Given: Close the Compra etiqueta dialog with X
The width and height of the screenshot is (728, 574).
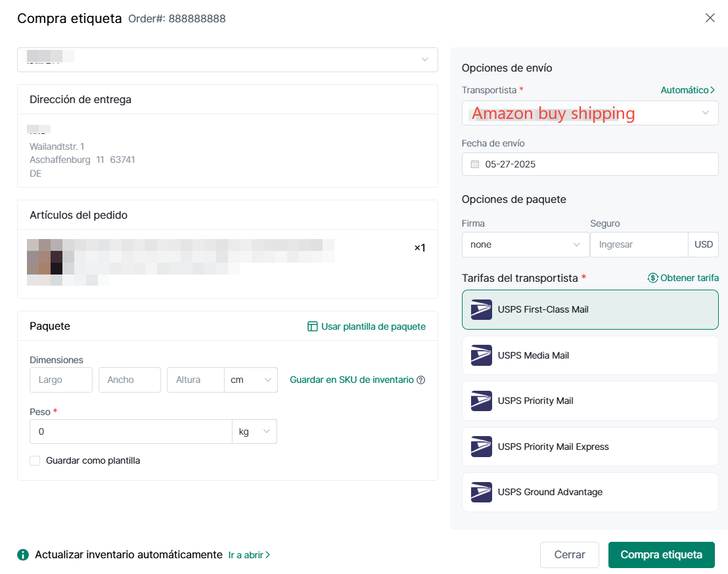Looking at the screenshot, I should pyautogui.click(x=710, y=18).
